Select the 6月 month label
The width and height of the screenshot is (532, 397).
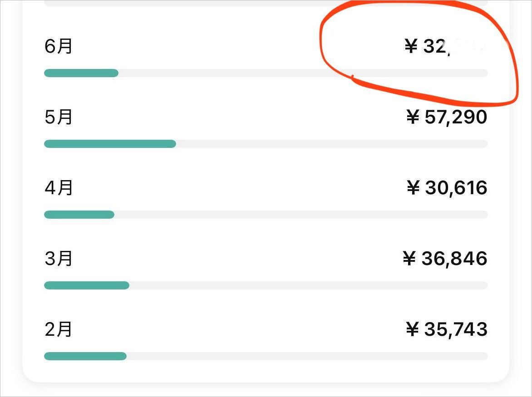[x=59, y=46]
